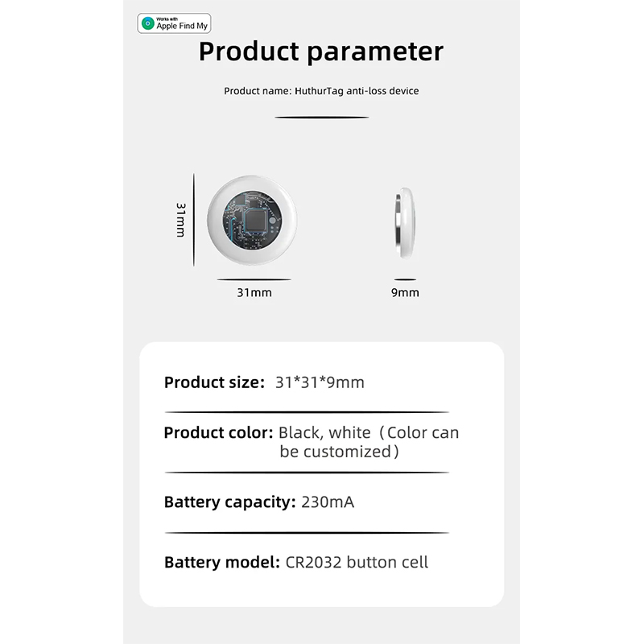The height and width of the screenshot is (644, 644).
Task: Click the vertical 31mm dimension label
Action: 180,220
